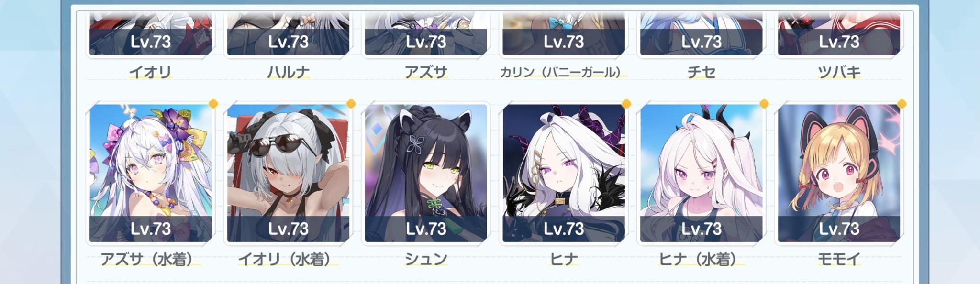Viewport: 980px width, 284px height.
Task: Click the Lv.73 badge on ヒナ
Action: (x=564, y=229)
